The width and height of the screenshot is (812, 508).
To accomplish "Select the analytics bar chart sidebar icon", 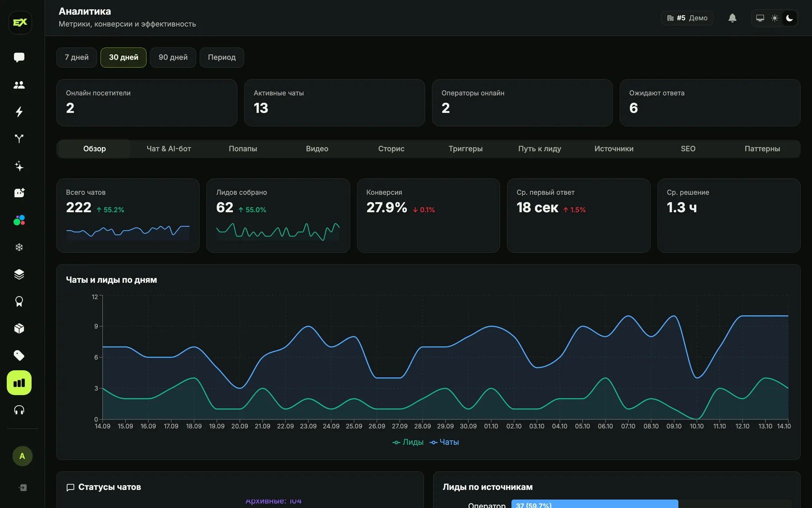I will pyautogui.click(x=19, y=383).
